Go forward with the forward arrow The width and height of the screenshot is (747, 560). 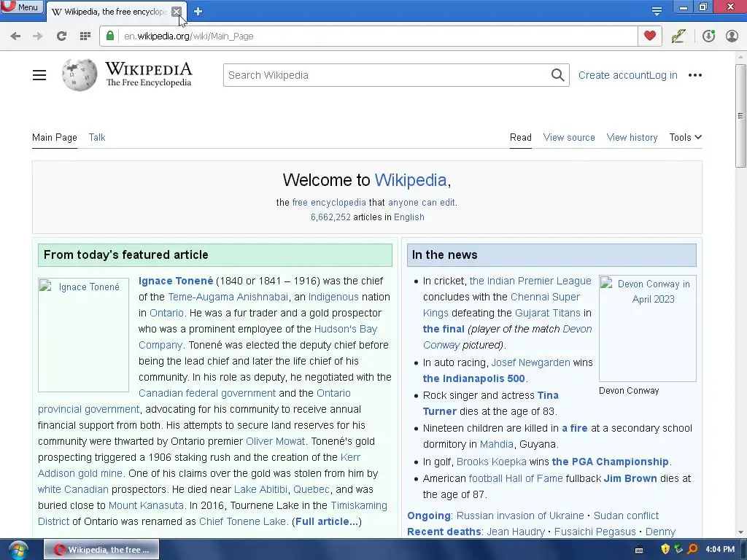click(x=38, y=36)
